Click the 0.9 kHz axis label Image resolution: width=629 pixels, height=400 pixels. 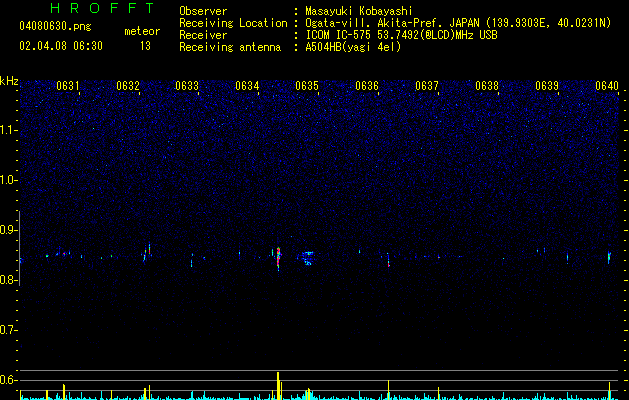(x=9, y=230)
